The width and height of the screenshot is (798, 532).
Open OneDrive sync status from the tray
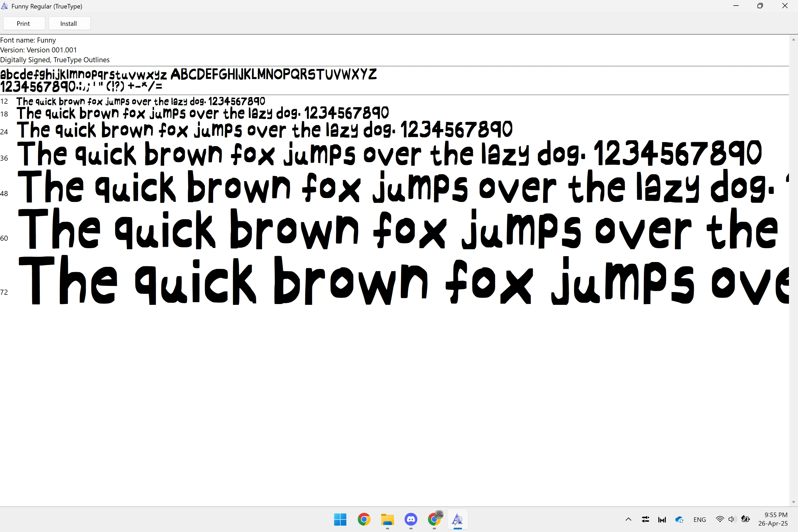pos(679,519)
